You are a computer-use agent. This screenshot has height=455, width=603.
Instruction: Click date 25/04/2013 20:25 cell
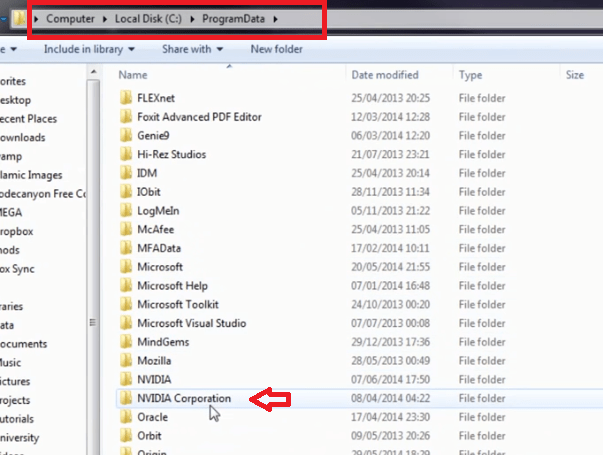[x=390, y=98]
